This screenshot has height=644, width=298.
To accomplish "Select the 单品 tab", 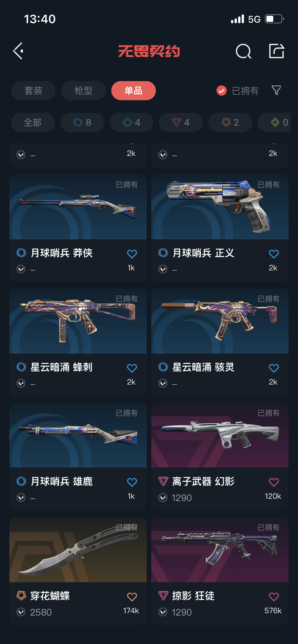I will coord(134,90).
